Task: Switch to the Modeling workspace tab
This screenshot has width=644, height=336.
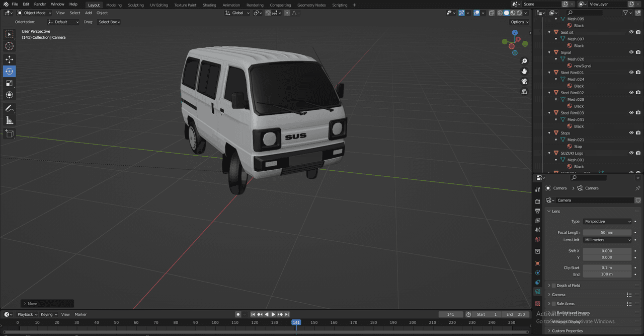Action: tap(114, 5)
